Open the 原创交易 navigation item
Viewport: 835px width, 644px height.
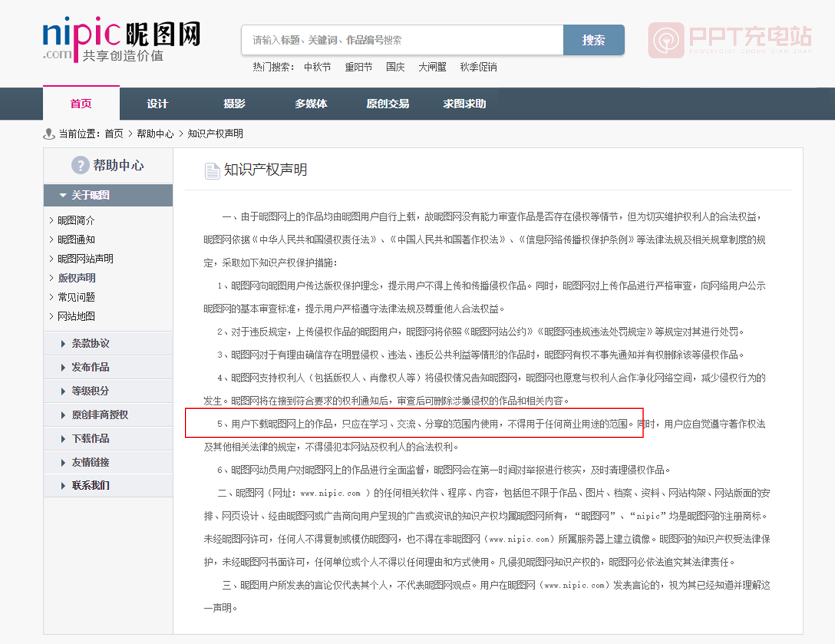(388, 104)
